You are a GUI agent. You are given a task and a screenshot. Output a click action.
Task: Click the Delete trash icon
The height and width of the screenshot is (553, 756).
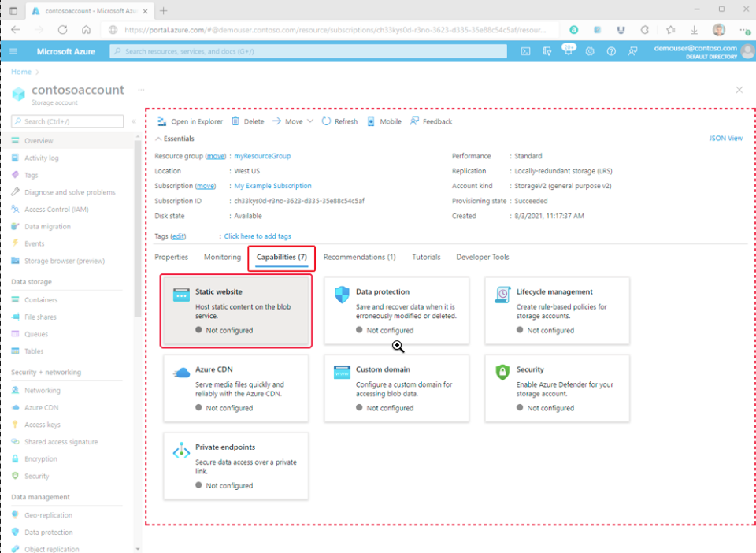click(235, 121)
